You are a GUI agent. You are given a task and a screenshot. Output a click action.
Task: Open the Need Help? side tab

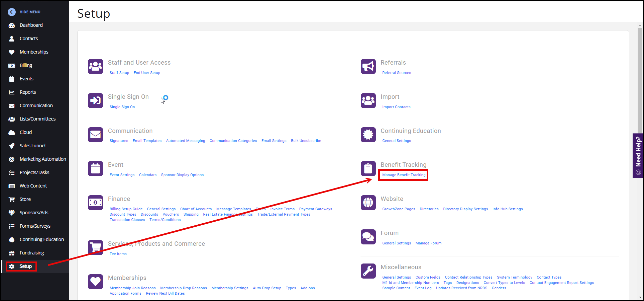pos(638,155)
